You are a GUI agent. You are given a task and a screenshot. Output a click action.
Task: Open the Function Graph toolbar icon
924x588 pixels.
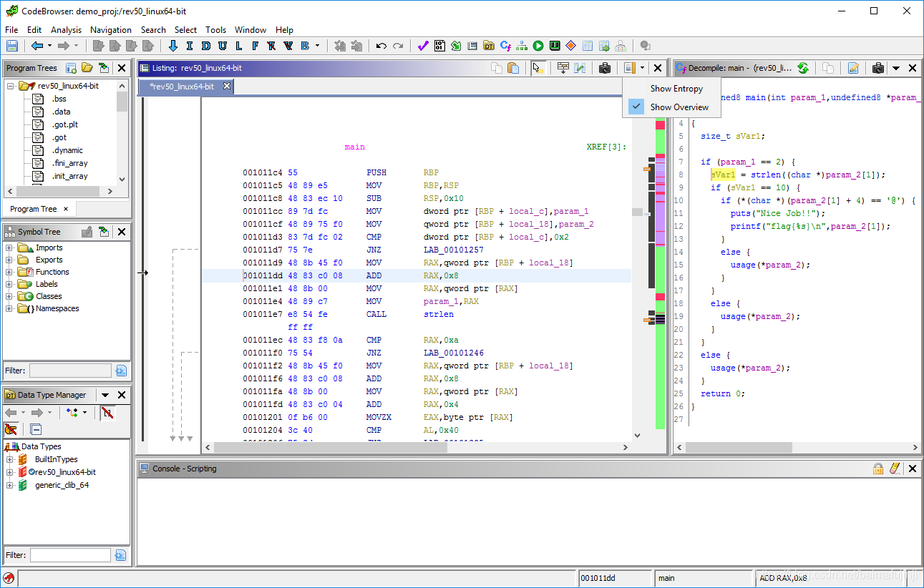(x=521, y=46)
